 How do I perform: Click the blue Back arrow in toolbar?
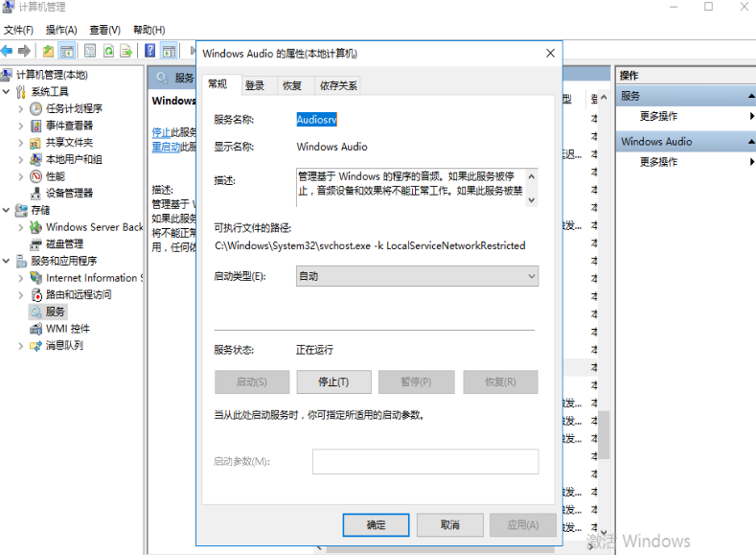click(x=7, y=51)
